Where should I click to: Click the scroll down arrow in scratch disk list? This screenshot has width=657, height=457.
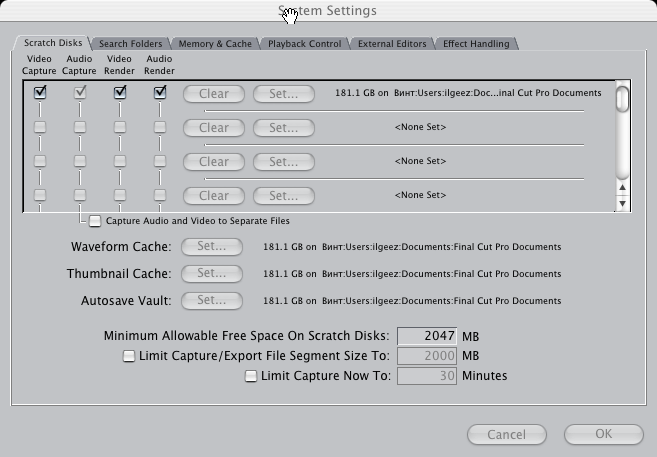click(x=623, y=204)
